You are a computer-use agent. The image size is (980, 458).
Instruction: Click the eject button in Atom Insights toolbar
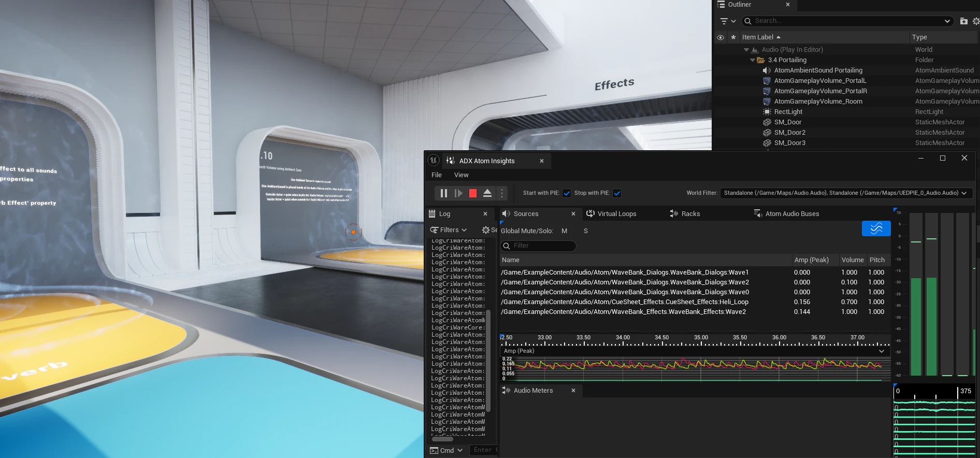point(487,193)
